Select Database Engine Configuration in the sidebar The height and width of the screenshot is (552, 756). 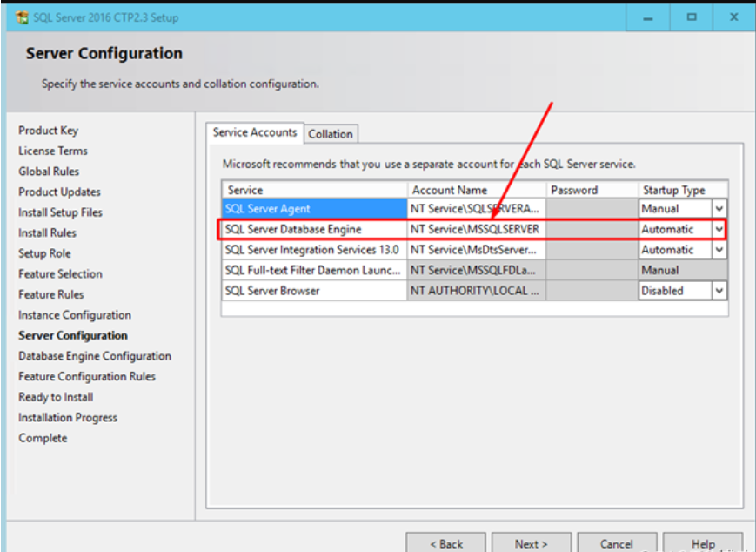[94, 355]
